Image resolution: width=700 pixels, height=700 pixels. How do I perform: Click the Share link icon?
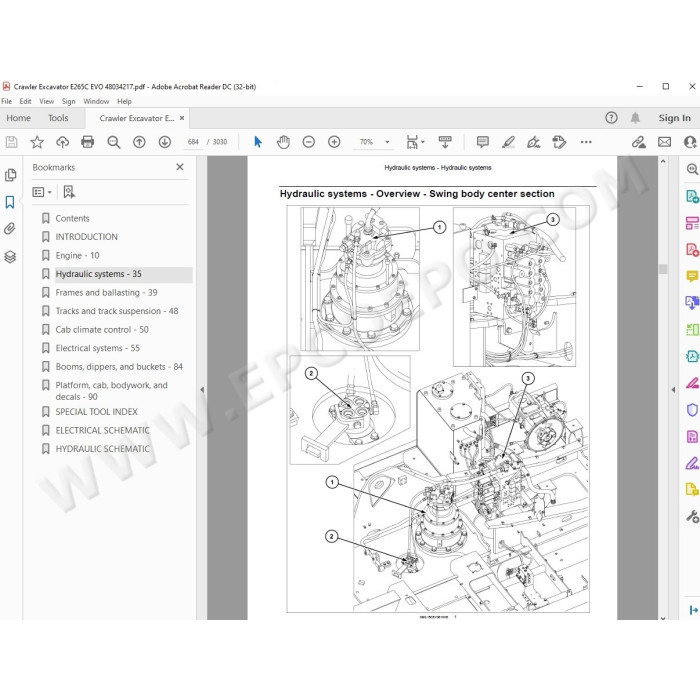click(x=638, y=142)
